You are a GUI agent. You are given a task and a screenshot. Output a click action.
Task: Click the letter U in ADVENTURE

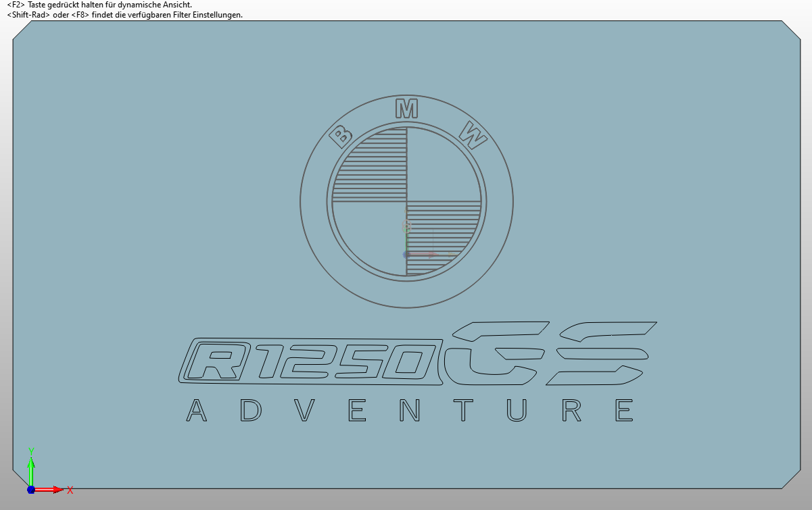click(517, 411)
